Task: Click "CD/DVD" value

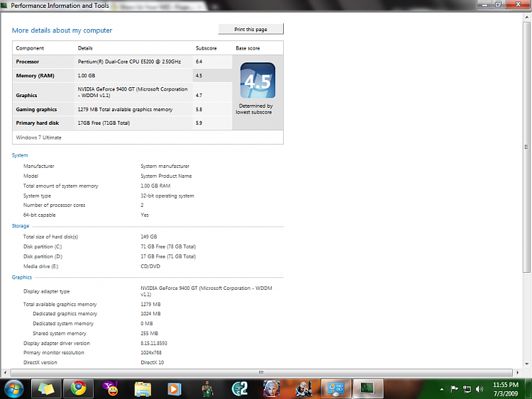Action: (x=150, y=266)
